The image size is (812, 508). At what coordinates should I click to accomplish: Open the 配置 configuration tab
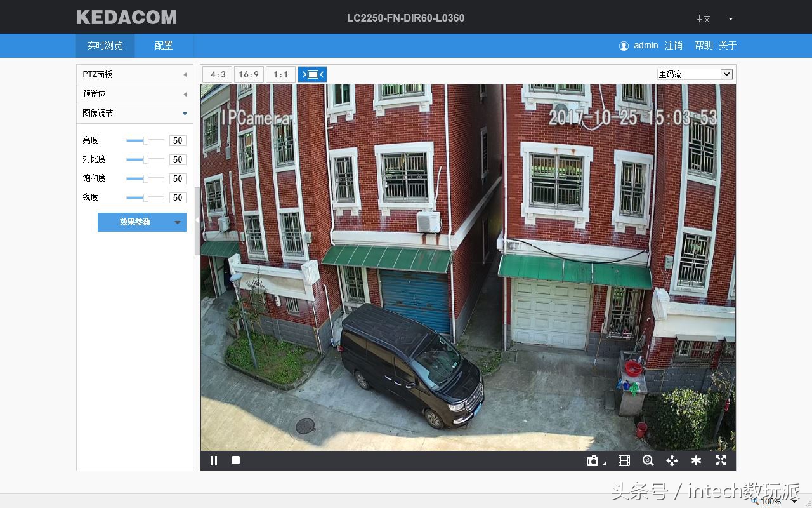[164, 46]
